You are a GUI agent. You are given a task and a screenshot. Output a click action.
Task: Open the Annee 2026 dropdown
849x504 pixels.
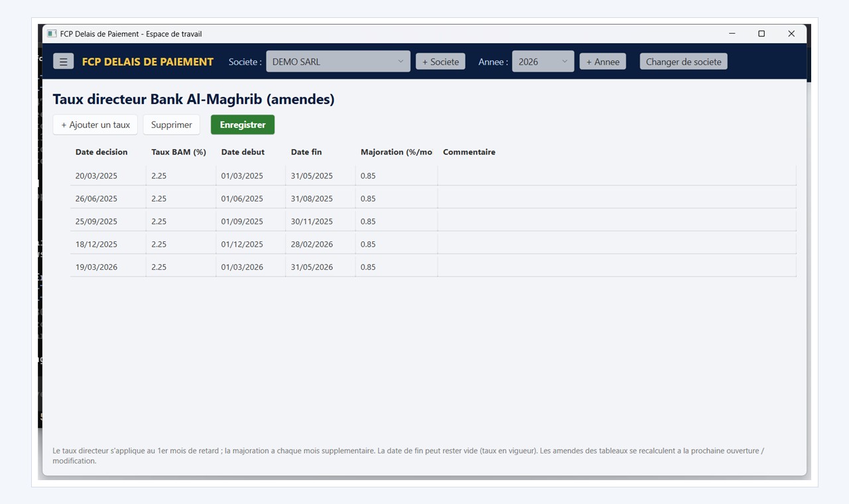point(543,62)
